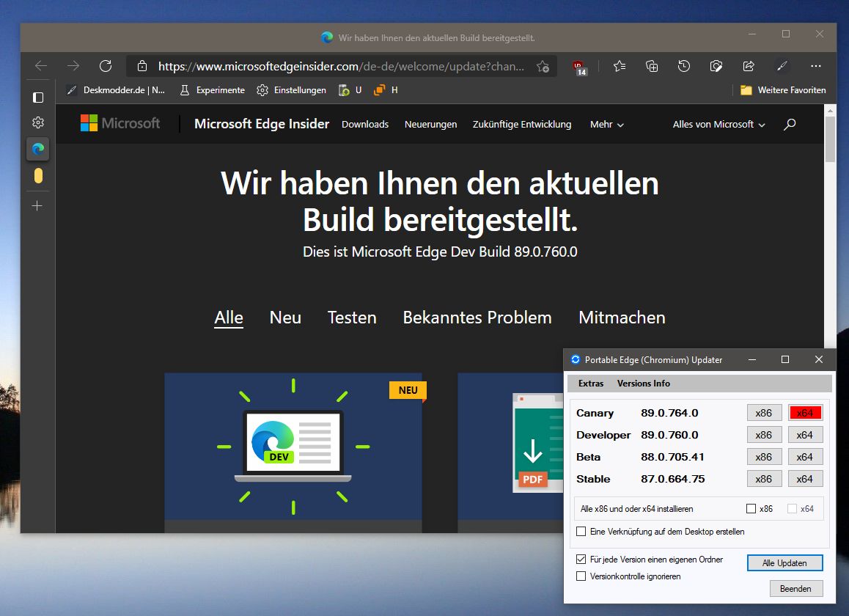Download Developer x64 in the Updater

(x=805, y=435)
